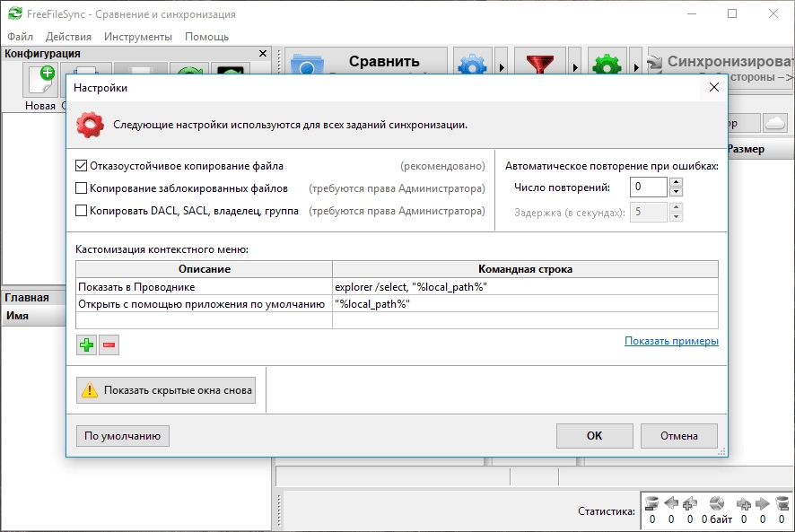Add a new context menu row
This screenshot has height=532, width=795.
click(x=86, y=345)
